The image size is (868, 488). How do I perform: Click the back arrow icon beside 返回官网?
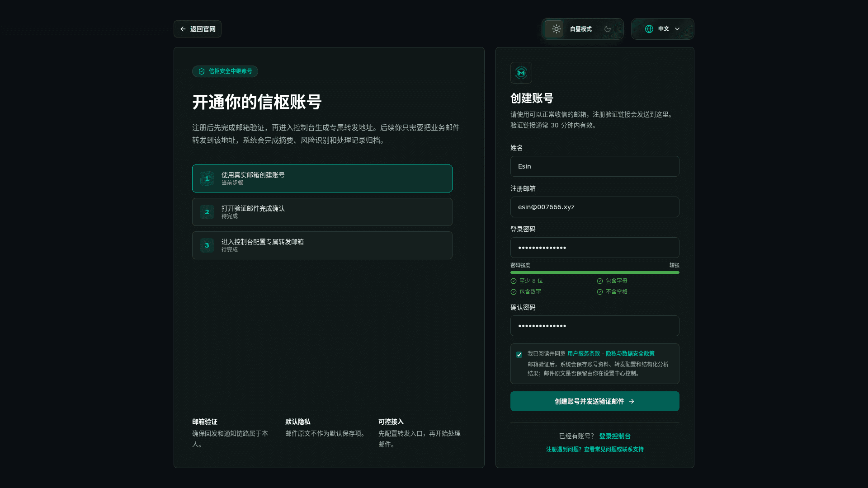(183, 29)
